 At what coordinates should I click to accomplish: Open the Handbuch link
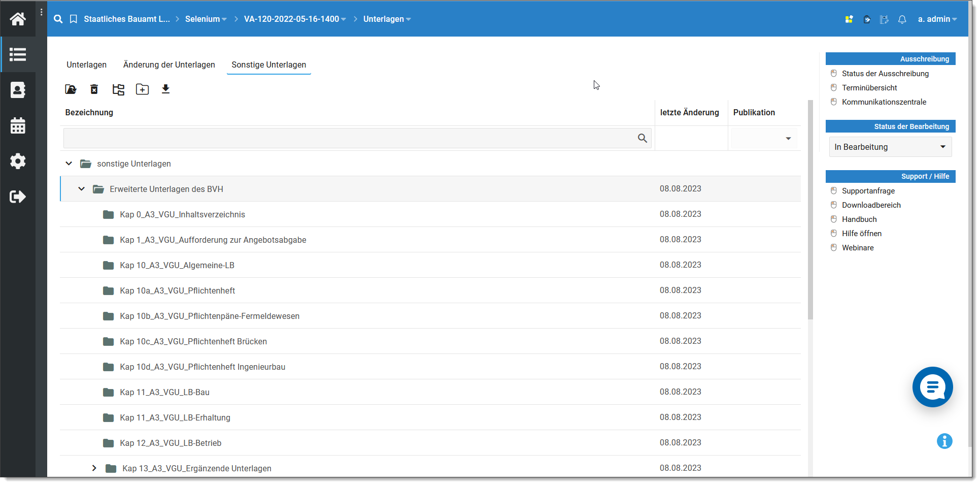tap(859, 219)
